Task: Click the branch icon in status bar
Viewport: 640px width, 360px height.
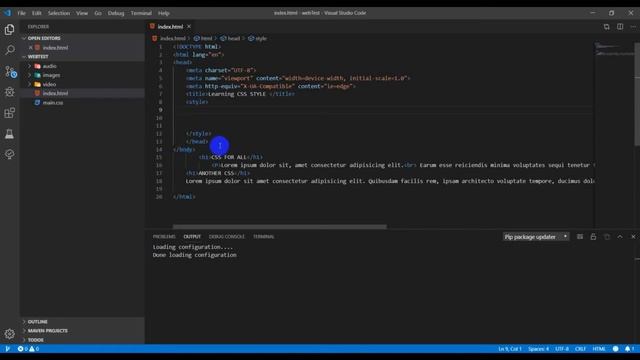Action: coord(7,349)
